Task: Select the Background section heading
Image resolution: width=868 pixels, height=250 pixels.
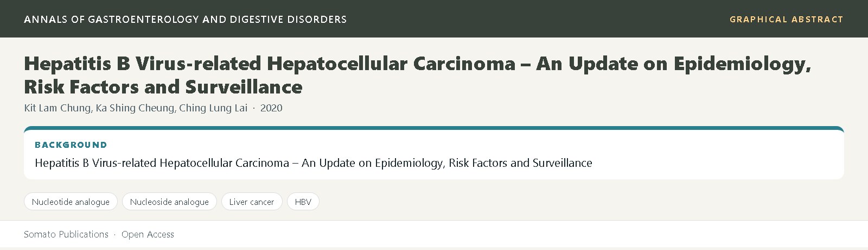Action: coord(71,145)
